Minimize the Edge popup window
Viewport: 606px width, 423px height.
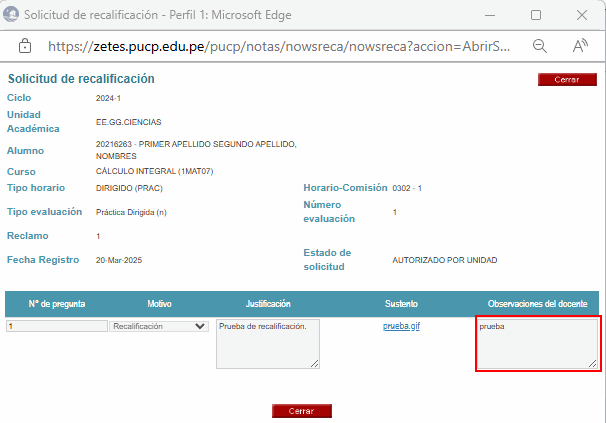coord(490,15)
